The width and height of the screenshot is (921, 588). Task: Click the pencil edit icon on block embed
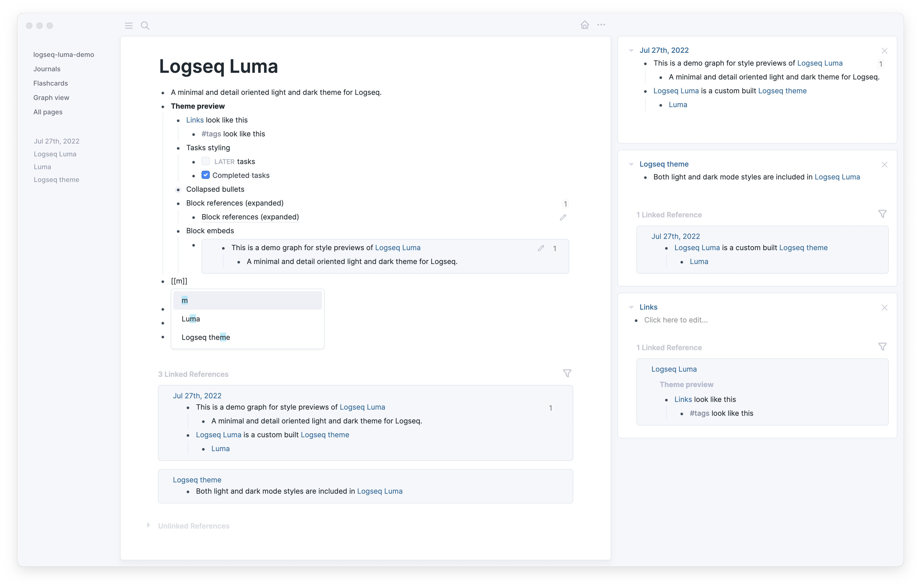tap(541, 248)
